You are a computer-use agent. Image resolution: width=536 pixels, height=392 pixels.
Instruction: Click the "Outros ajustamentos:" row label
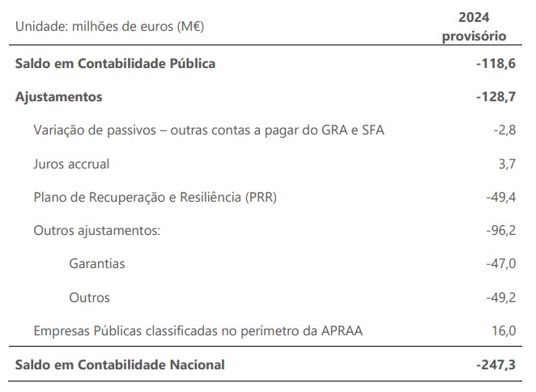pos(96,230)
